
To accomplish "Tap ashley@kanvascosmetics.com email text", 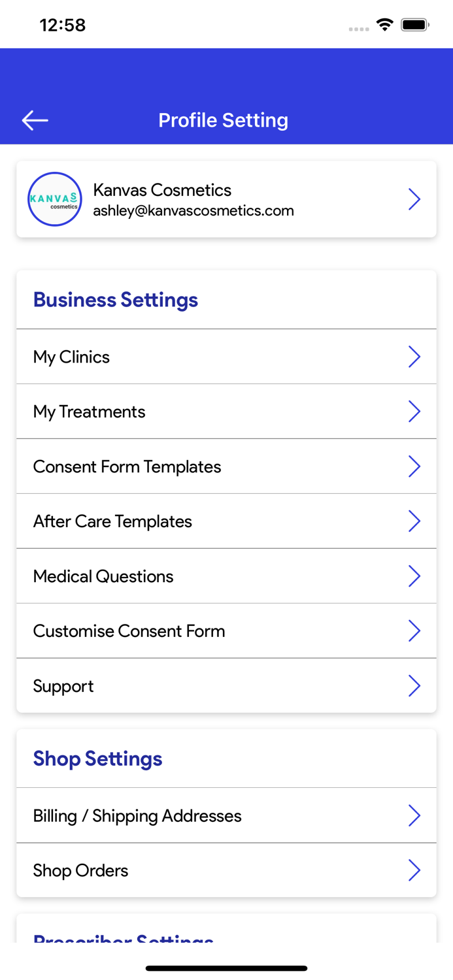I will click(193, 211).
